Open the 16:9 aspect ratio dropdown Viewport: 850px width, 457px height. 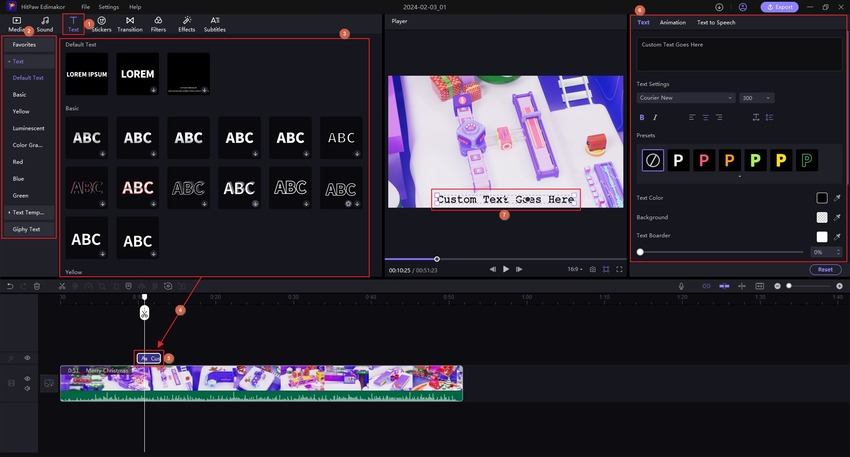pyautogui.click(x=575, y=269)
